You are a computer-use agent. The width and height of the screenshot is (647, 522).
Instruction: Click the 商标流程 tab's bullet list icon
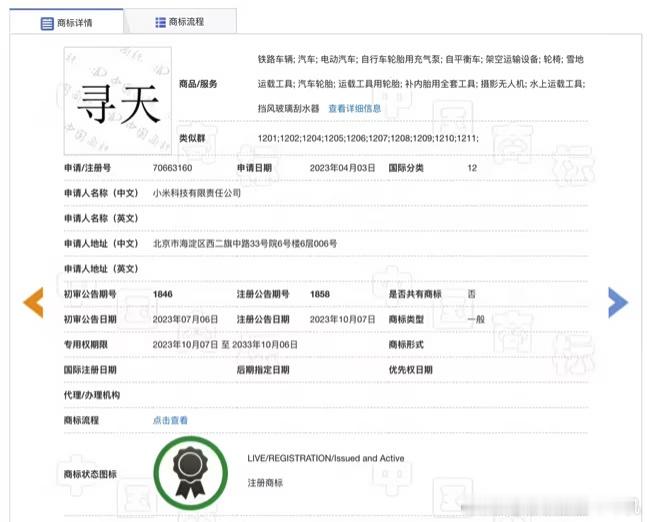(160, 22)
